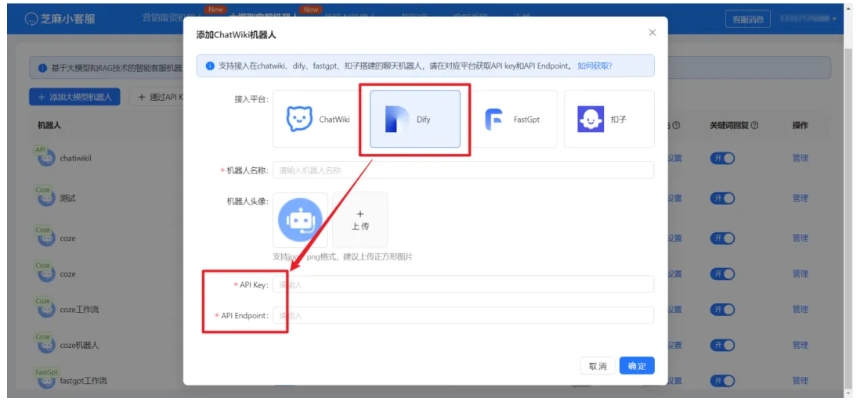Image resolution: width=857 pixels, height=402 pixels.
Task: Select the ChatWiki platform card
Action: click(317, 119)
